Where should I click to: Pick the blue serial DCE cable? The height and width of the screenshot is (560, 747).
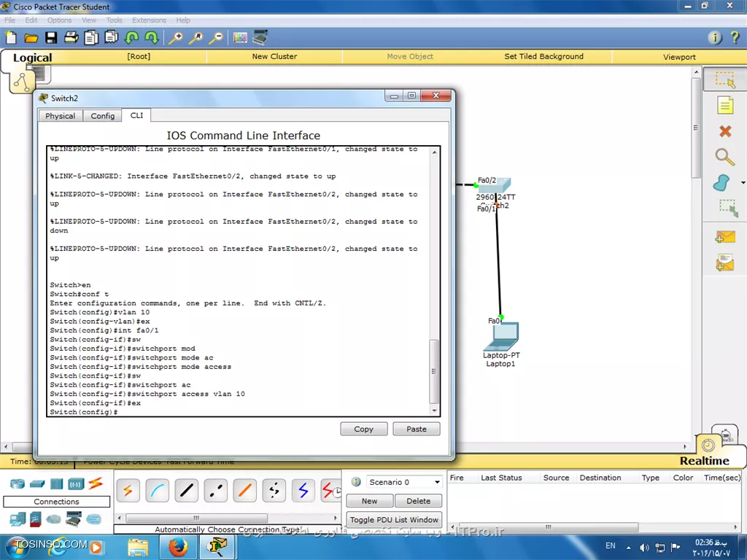[x=303, y=491]
